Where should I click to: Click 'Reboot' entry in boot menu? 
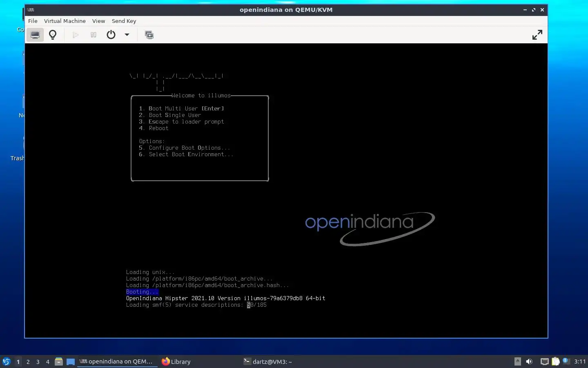click(154, 128)
